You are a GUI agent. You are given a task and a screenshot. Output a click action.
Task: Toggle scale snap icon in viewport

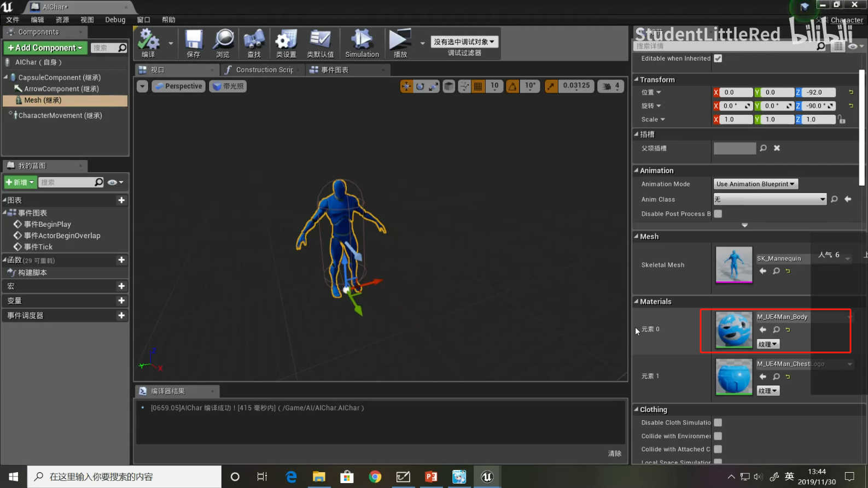click(x=551, y=86)
